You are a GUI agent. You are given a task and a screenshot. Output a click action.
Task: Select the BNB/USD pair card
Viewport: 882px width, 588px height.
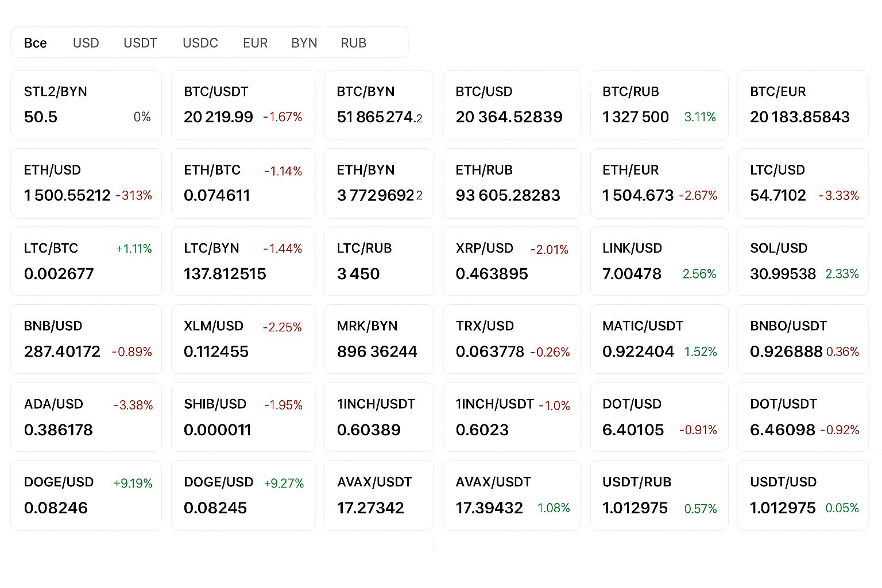coord(86,339)
